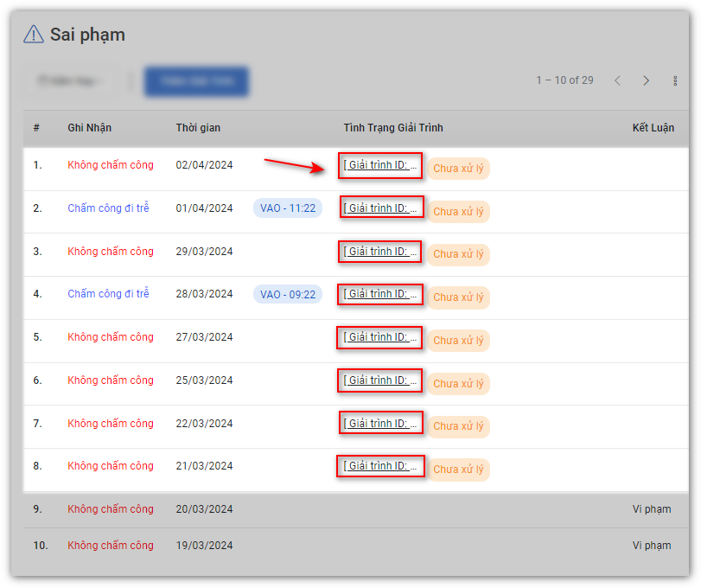Click the warning triangle icon beside Sai phạm
This screenshot has width=701, height=588.
click(x=33, y=35)
